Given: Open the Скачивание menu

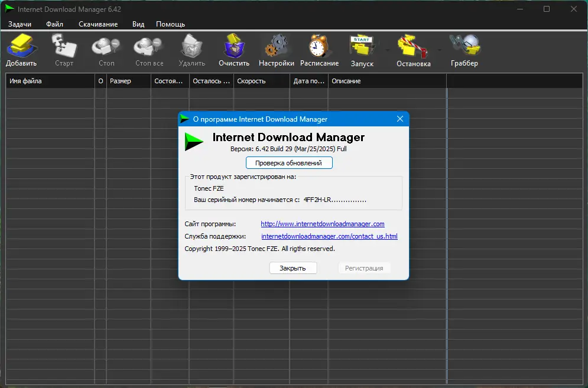Looking at the screenshot, I should 98,24.
